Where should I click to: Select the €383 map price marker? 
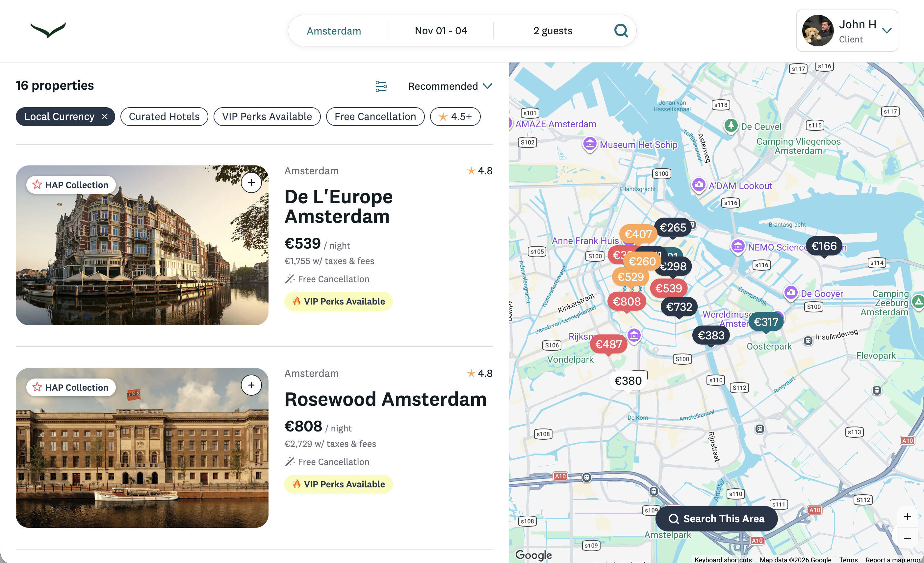click(711, 335)
